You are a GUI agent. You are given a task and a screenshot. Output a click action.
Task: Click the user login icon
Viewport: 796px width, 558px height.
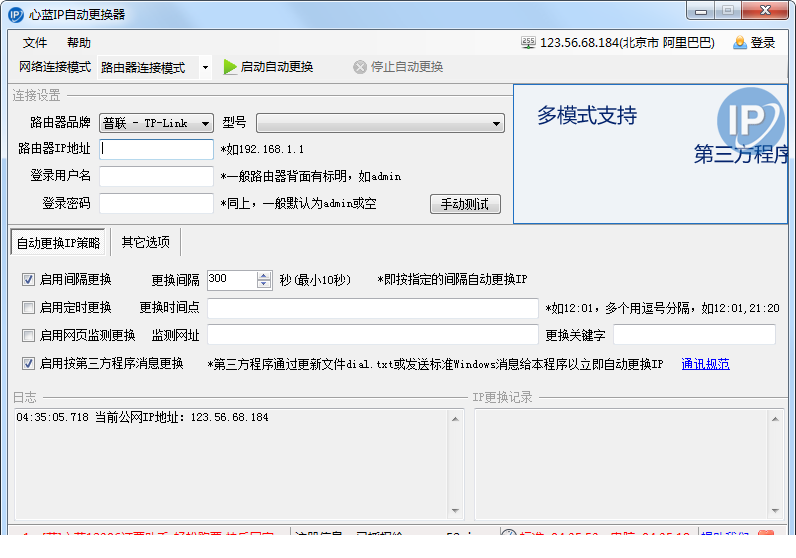(740, 42)
